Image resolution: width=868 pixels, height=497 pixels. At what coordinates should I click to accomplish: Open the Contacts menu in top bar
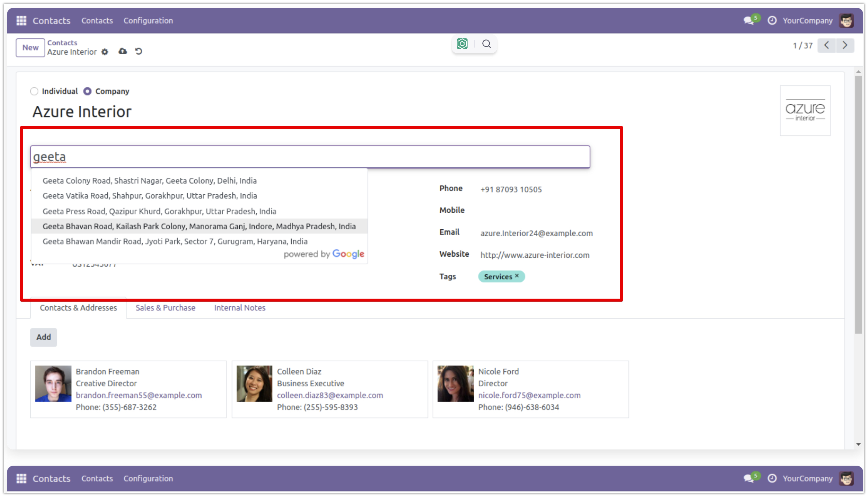(97, 21)
